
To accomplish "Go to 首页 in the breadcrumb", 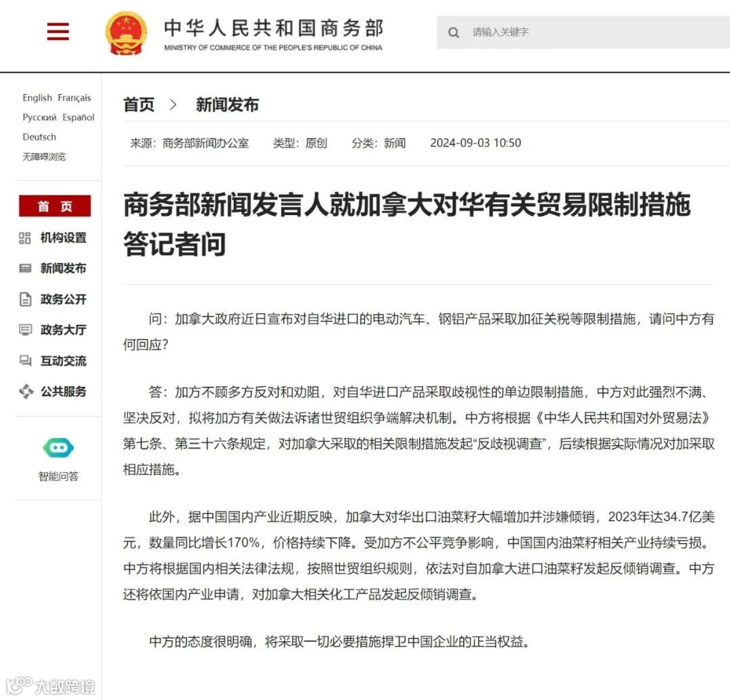I will tap(139, 105).
